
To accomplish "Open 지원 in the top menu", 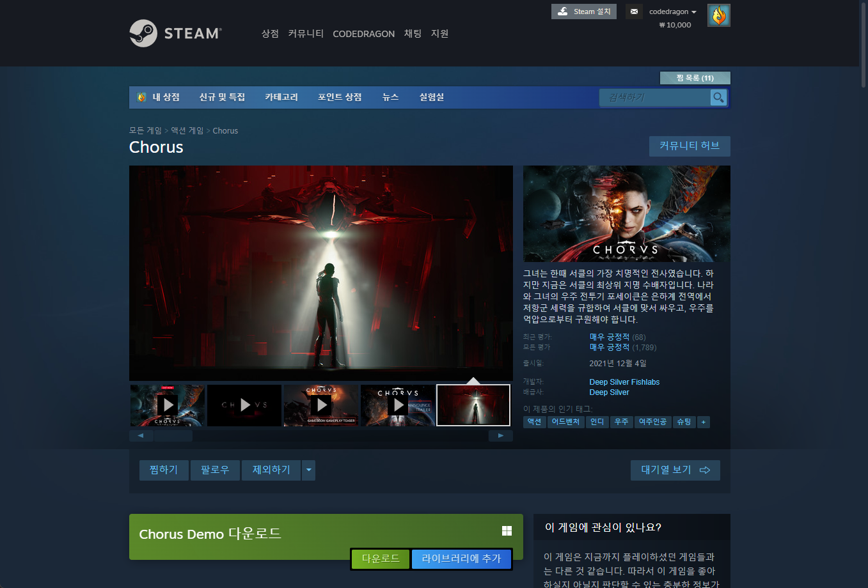I will click(x=439, y=33).
